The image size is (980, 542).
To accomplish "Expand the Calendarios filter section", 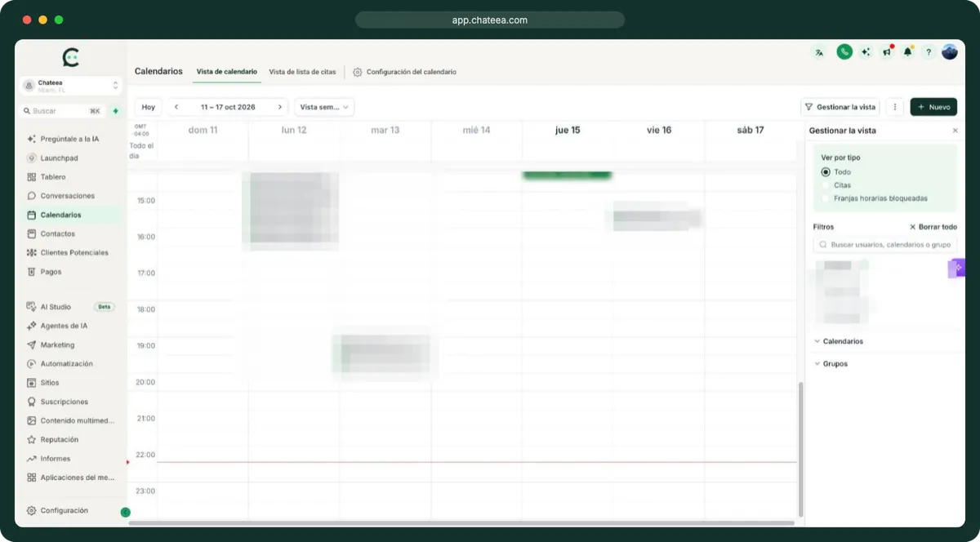I will coord(839,341).
